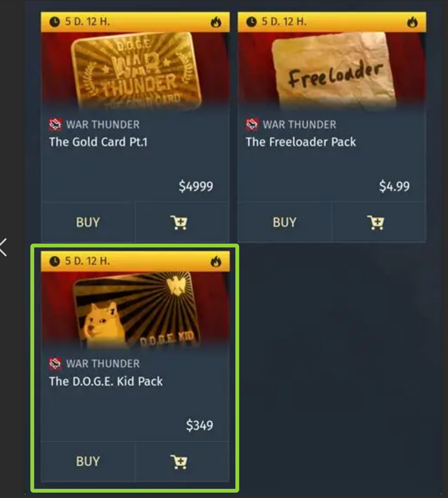Open The Gold Card Pt.1 title link

tap(98, 142)
